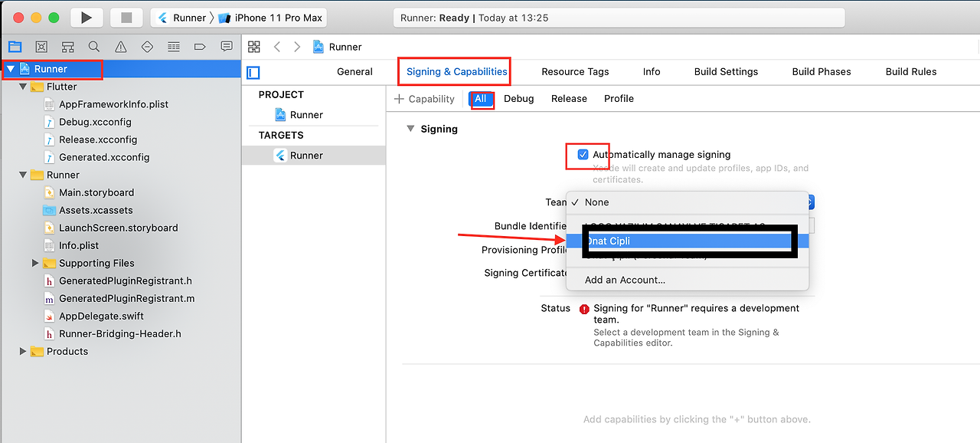980x443 pixels.
Task: Click the red error status icon
Action: point(584,309)
